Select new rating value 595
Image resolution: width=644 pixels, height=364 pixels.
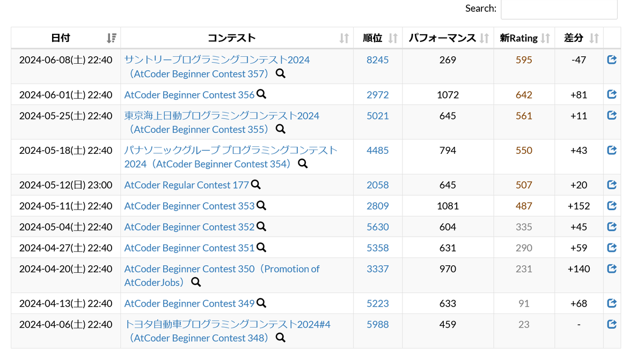click(x=524, y=60)
